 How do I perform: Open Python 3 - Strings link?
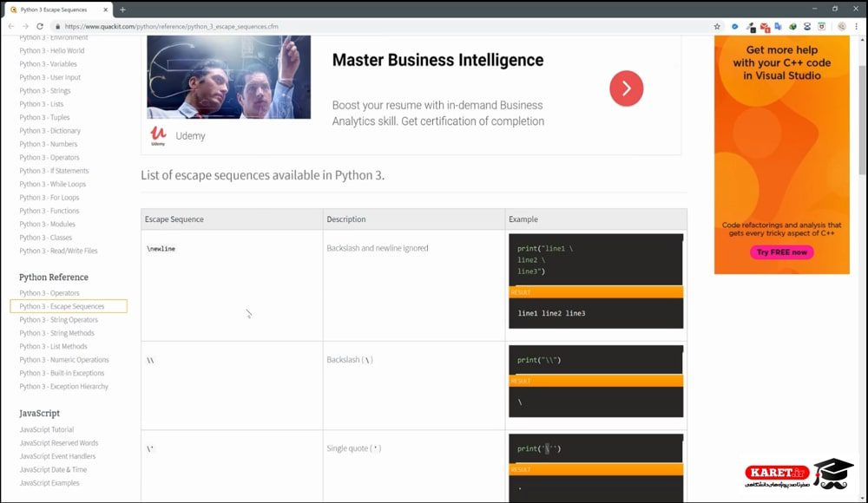pos(45,90)
